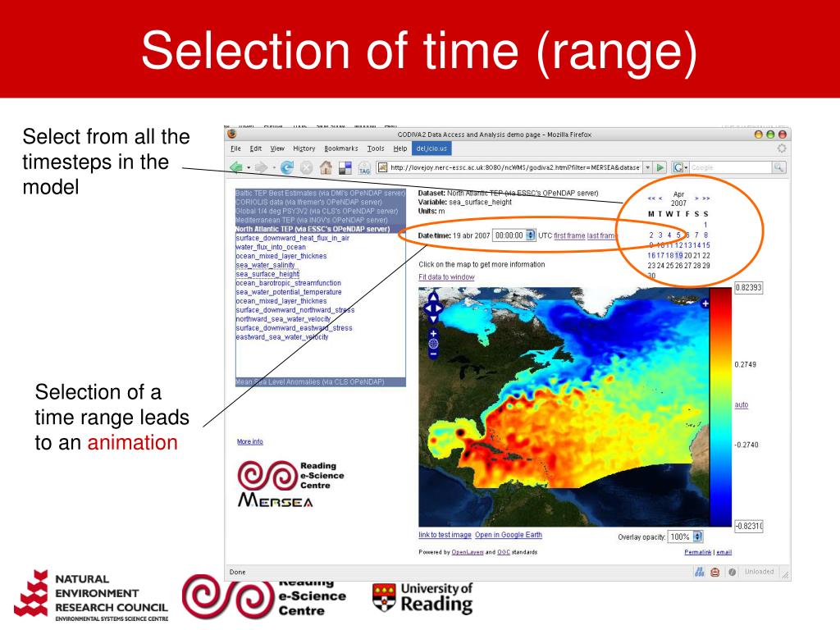Click the globe zoom-to-world-extent icon
The width and height of the screenshot is (840, 630).
click(433, 344)
